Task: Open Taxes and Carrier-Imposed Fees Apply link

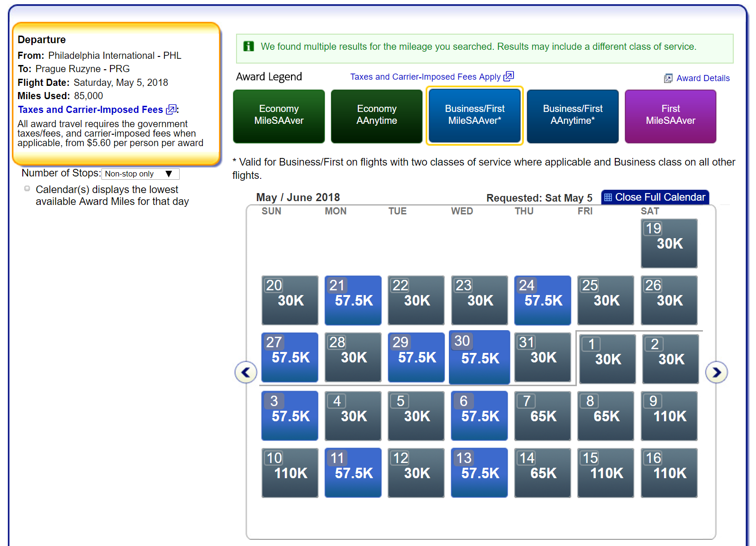Action: click(x=426, y=77)
